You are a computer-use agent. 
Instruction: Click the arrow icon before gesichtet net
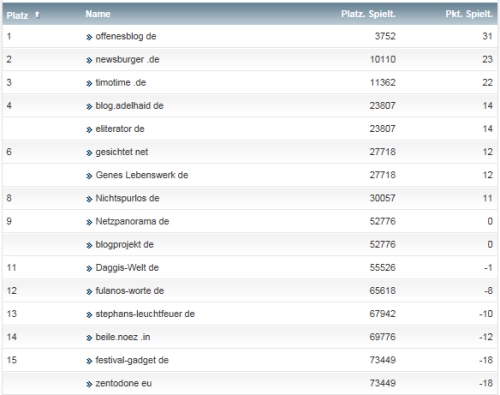tap(89, 153)
